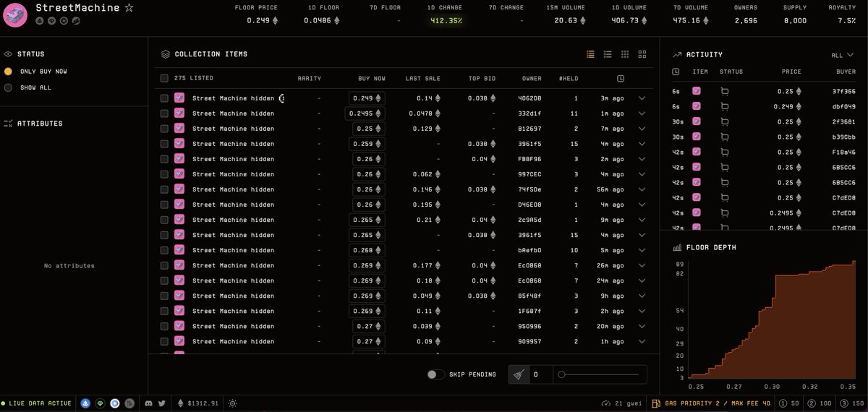
Task: Expand the row owned by bAefbD
Action: pos(642,250)
